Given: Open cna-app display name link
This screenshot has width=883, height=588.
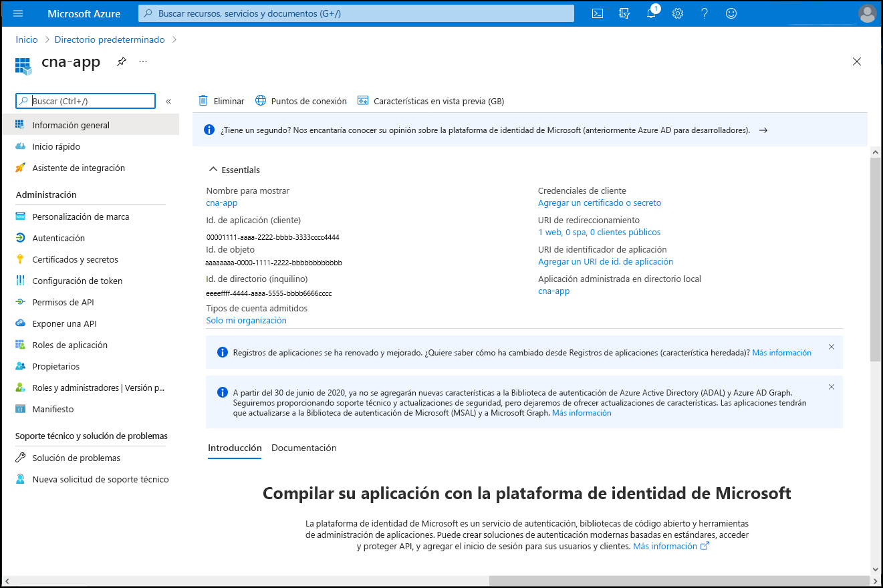Looking at the screenshot, I should (x=222, y=202).
